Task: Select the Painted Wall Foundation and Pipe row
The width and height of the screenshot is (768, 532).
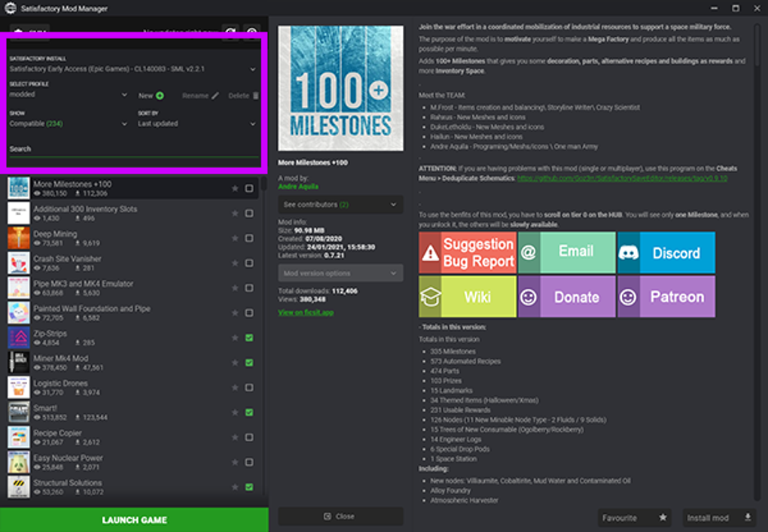Action: pyautogui.click(x=134, y=313)
